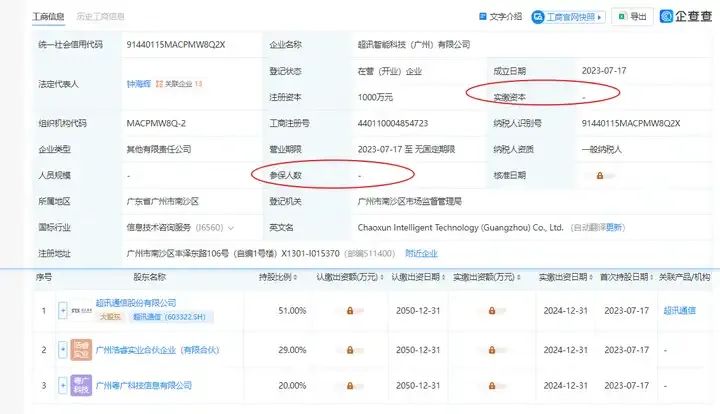Viewport: 720px width, 414px height.
Task: Expand shareholder row 广州浩睿实业合伙企业
Action: coord(63,350)
